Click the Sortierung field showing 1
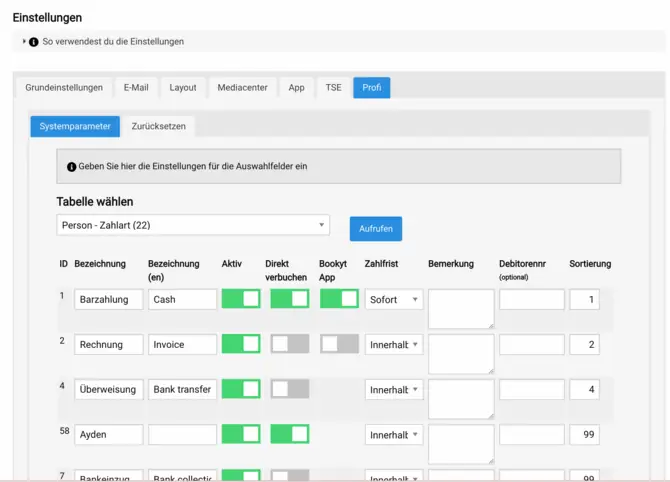670x482 pixels. 585,300
